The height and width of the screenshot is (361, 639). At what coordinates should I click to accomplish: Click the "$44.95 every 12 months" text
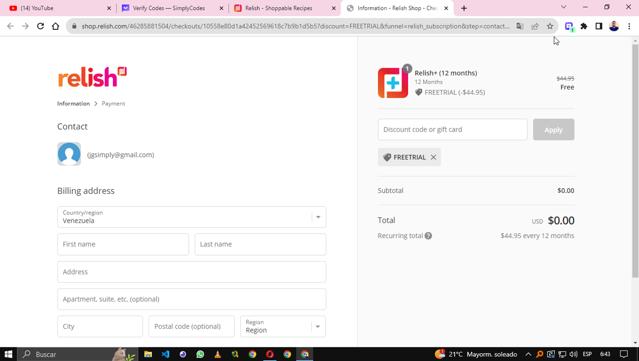pos(537,236)
